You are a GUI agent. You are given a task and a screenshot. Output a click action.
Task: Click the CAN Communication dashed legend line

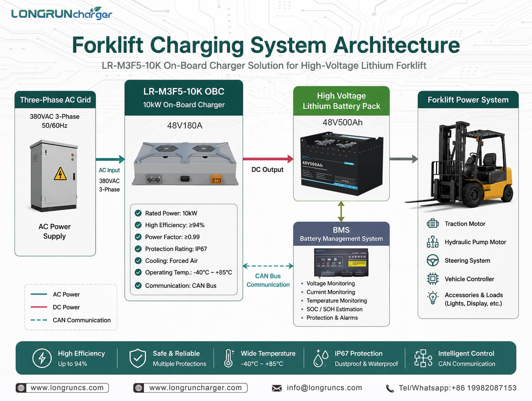[x=39, y=320]
